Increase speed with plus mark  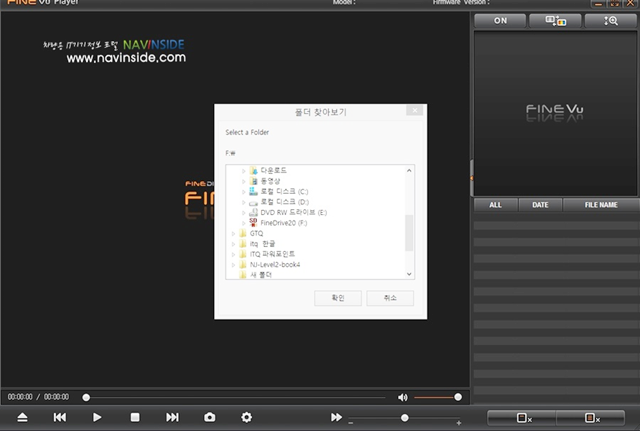pos(459,423)
